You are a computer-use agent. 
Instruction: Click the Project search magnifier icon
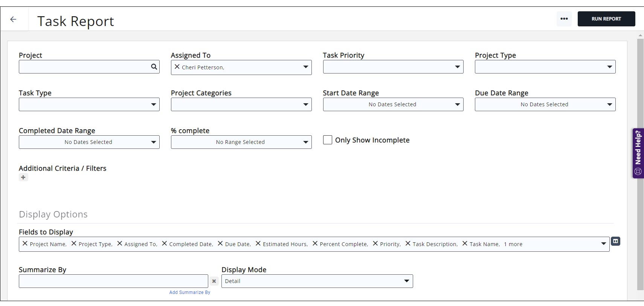point(154,67)
